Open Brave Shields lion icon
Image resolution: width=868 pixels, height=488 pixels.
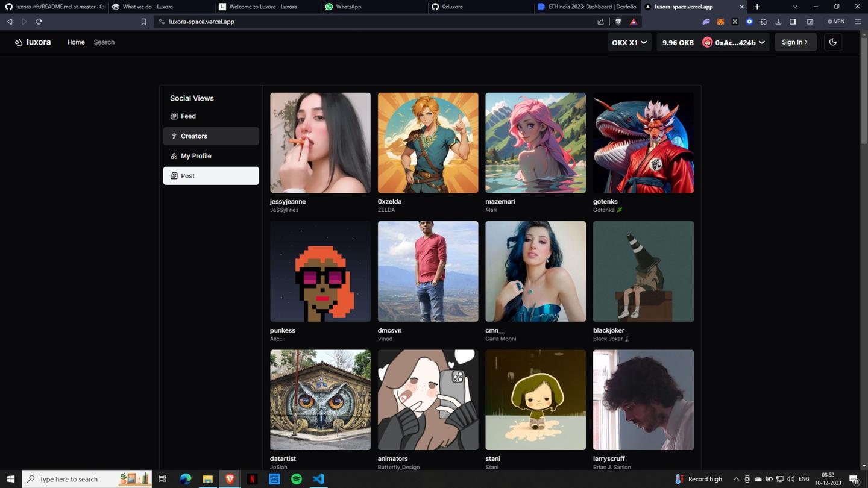[618, 22]
